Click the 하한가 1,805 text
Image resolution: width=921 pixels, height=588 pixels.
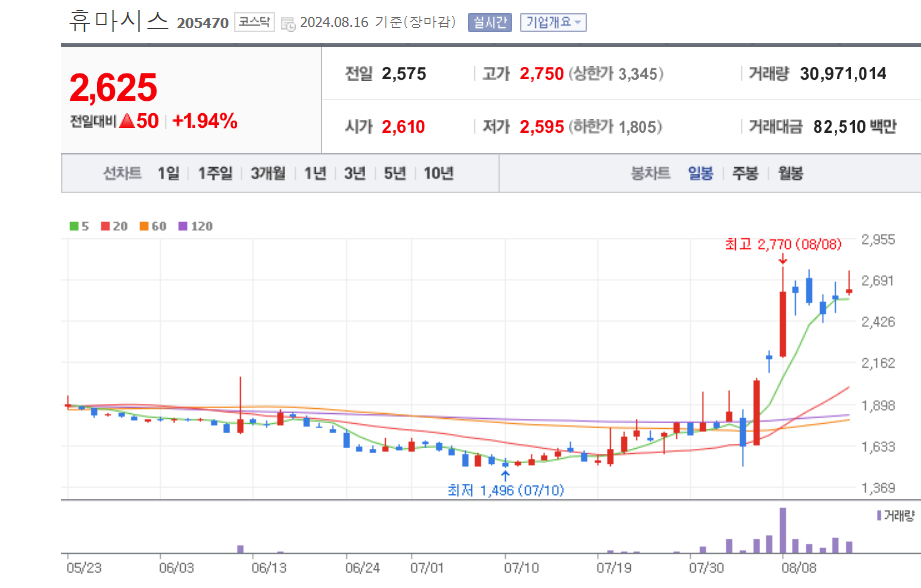point(616,127)
